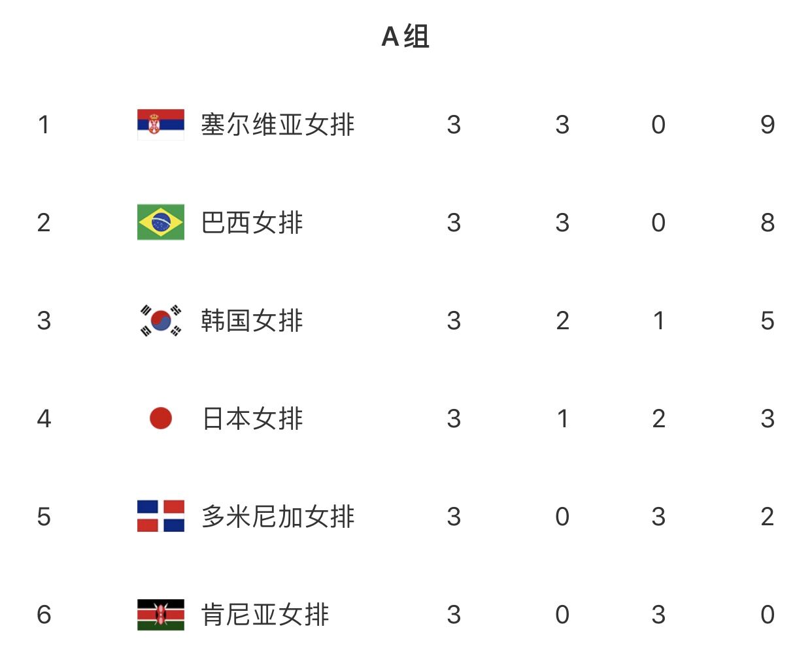The height and width of the screenshot is (652, 812).
Task: Click Japan's points value 3
Action: pyautogui.click(x=768, y=418)
